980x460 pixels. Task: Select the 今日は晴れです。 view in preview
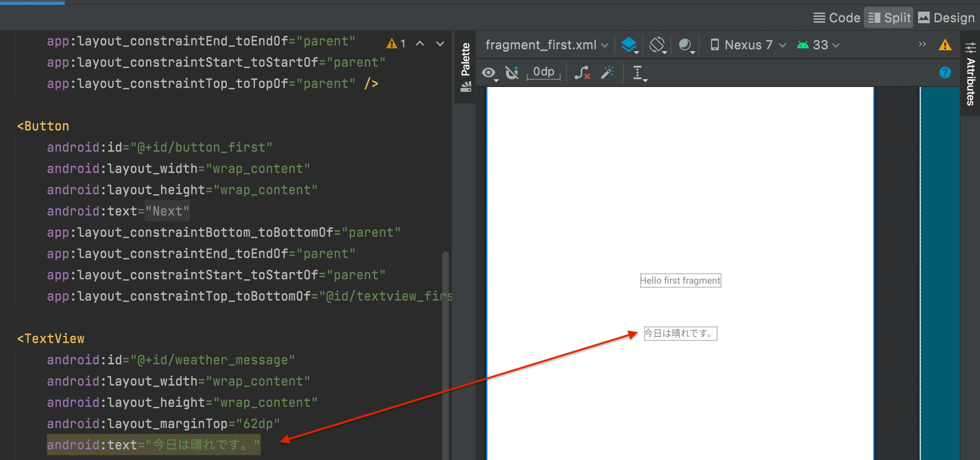coord(681,333)
